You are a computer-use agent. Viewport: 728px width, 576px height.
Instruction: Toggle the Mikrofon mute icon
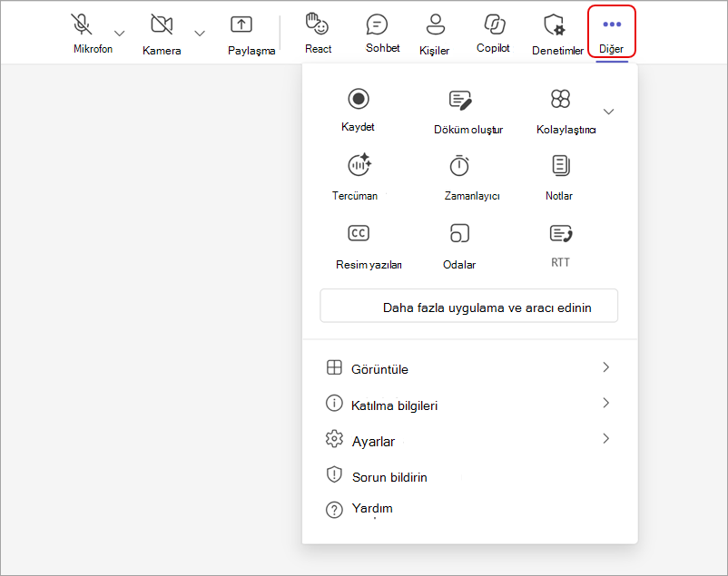(82, 24)
